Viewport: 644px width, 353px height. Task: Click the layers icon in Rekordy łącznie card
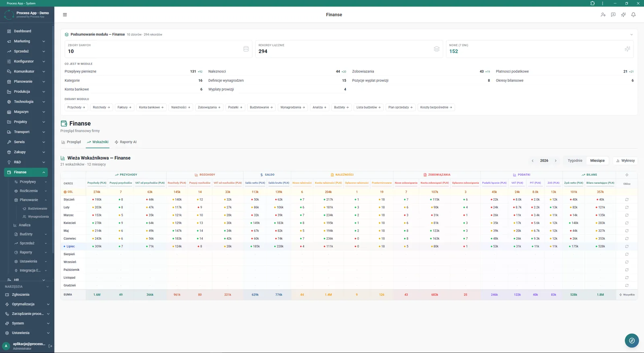pos(437,49)
